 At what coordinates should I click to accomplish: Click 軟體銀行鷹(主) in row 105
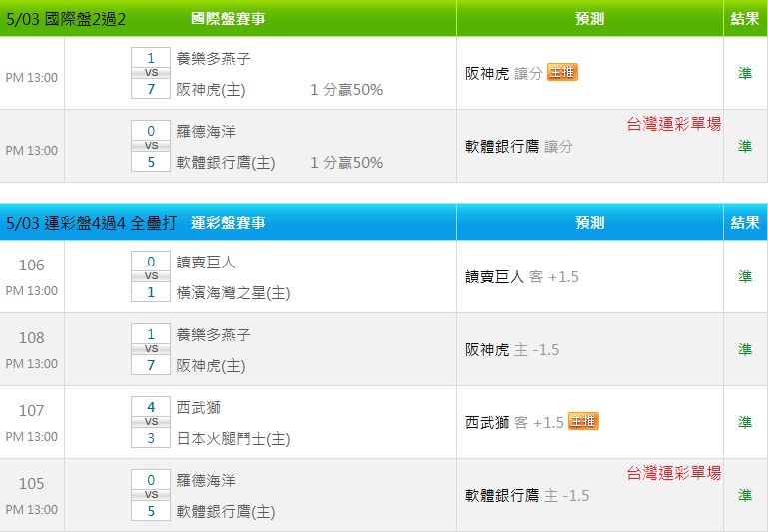(226, 512)
